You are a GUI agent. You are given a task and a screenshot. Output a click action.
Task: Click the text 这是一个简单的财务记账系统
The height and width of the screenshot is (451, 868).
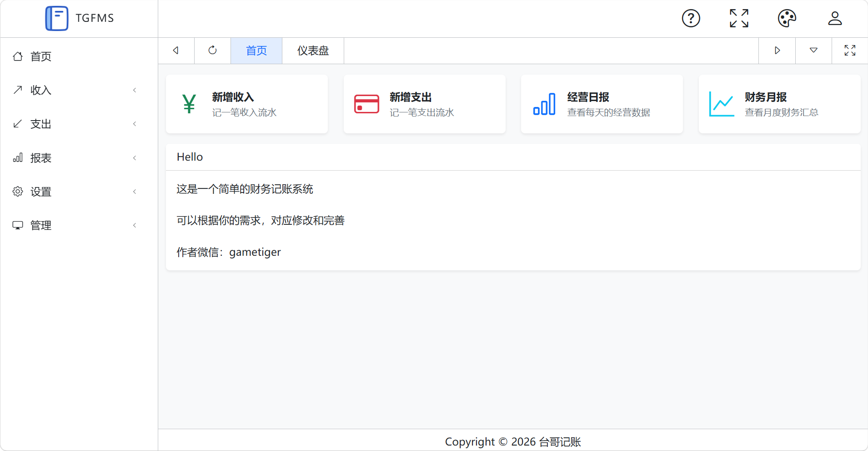click(x=245, y=189)
